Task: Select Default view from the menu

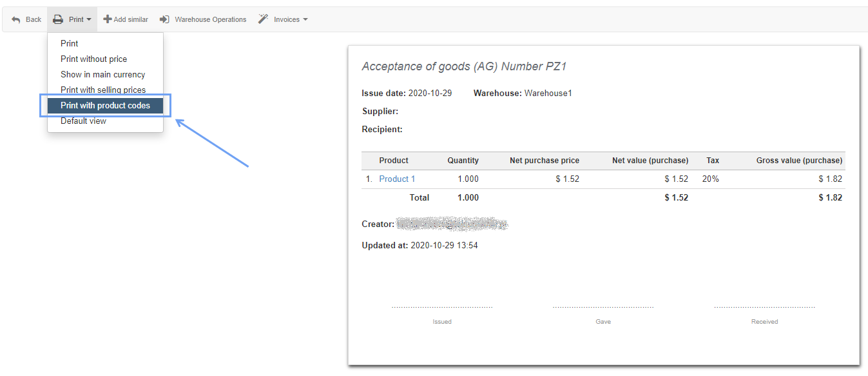Action: (x=83, y=121)
